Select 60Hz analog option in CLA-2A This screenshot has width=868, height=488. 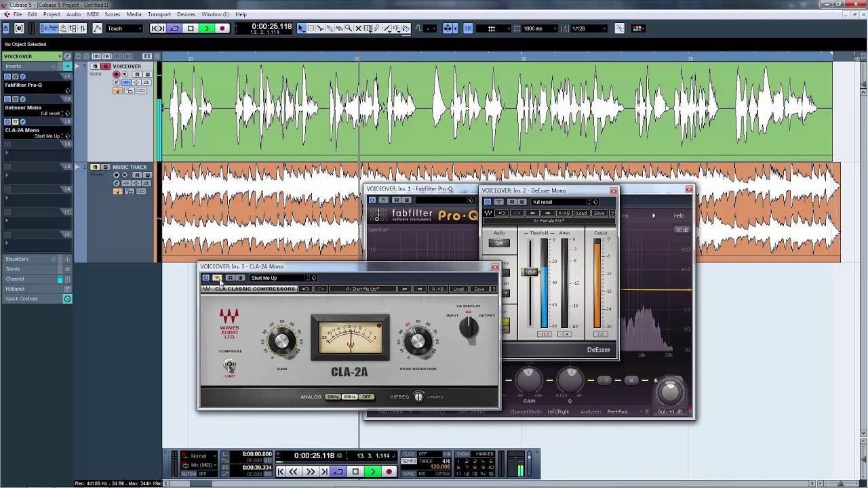tap(349, 396)
